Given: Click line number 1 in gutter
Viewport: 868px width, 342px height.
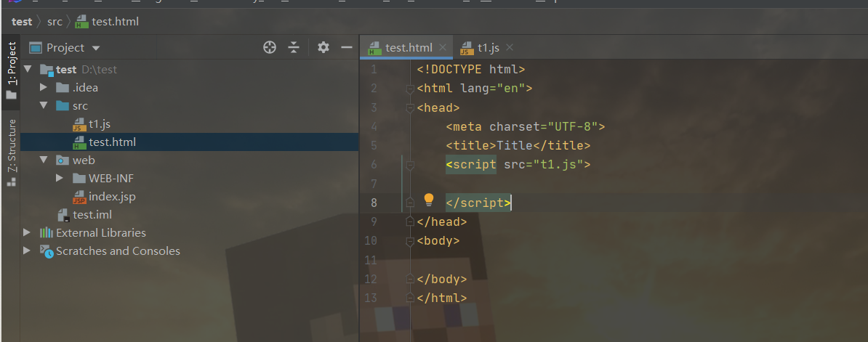Looking at the screenshot, I should 374,70.
